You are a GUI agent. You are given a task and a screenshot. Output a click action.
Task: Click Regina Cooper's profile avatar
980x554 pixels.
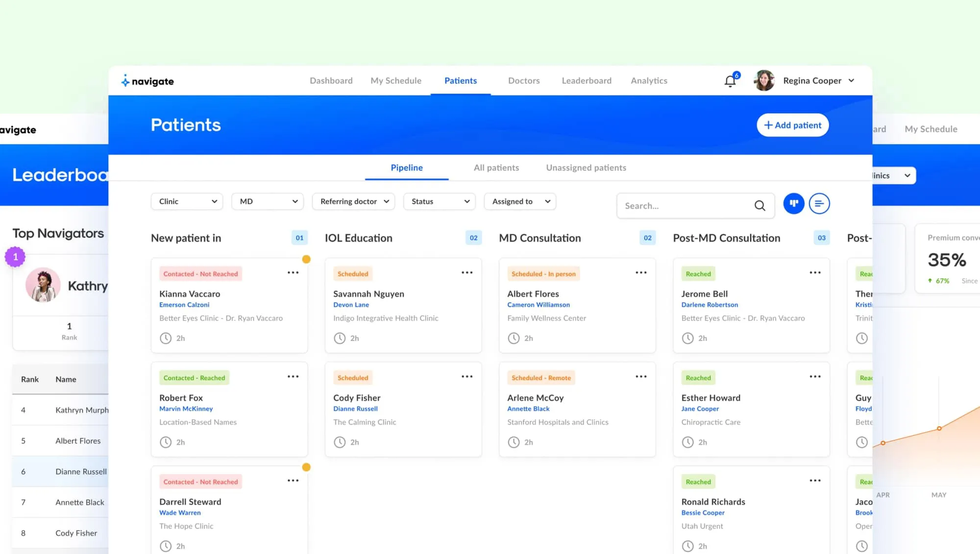[x=764, y=80]
